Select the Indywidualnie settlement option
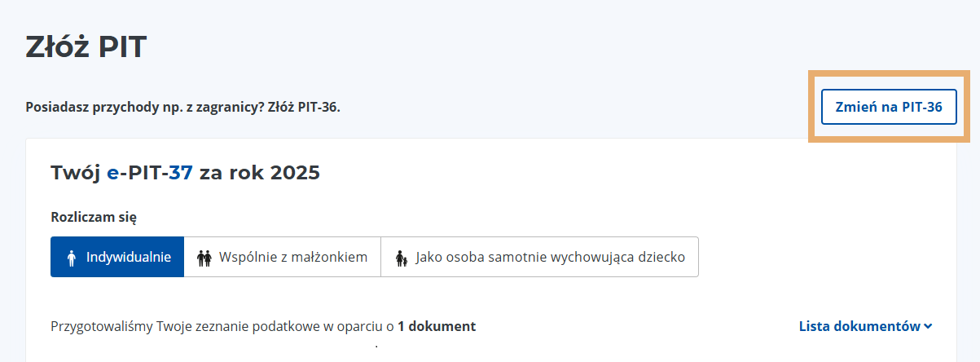980x362 pixels. [117, 257]
